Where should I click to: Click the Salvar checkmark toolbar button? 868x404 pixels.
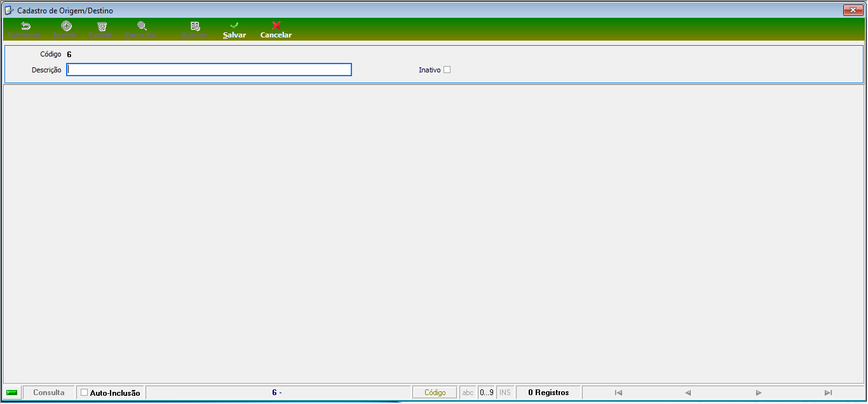[x=234, y=30]
